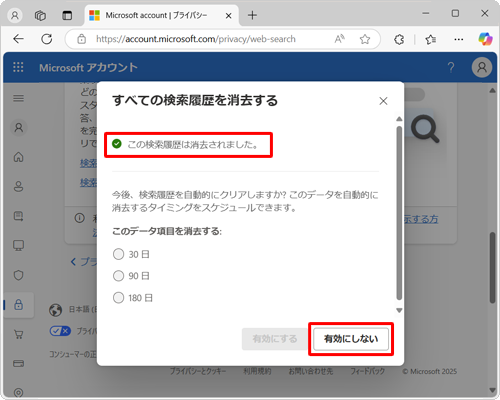
Task: Click the このデータ項目を消去する label
Action: coord(167,231)
